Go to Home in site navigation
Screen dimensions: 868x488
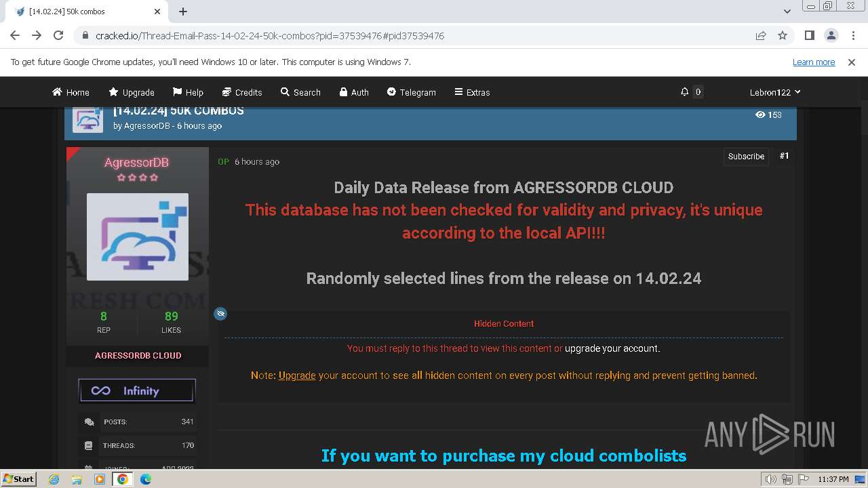point(71,92)
